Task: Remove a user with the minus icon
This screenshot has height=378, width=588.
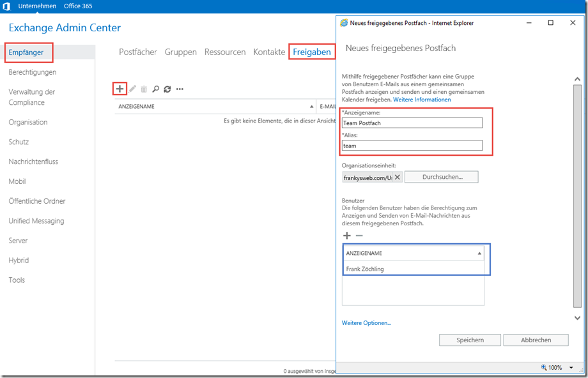Action: click(359, 236)
